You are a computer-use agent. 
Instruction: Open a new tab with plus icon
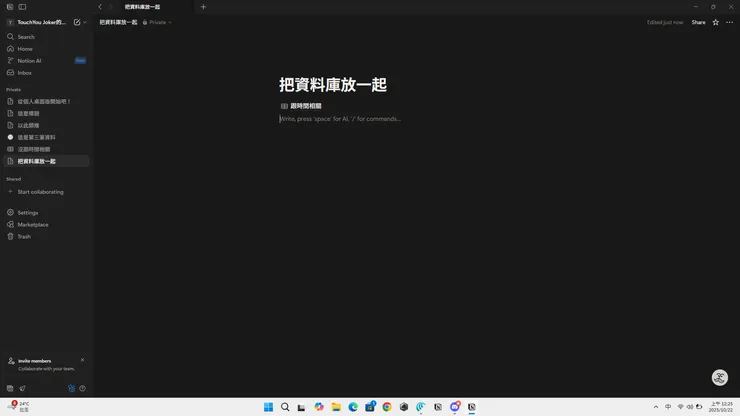(x=203, y=7)
